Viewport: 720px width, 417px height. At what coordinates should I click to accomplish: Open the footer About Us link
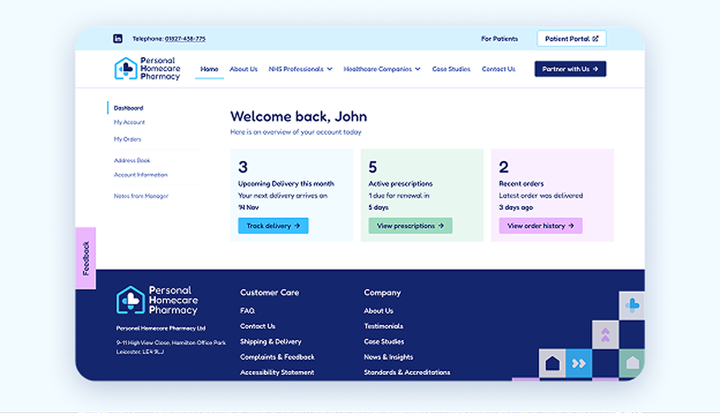tap(378, 310)
